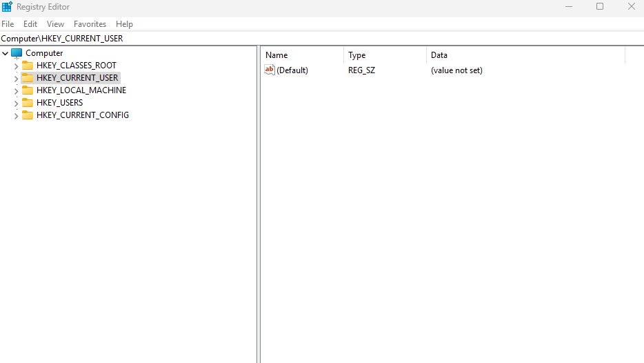Click the (value not set) data cell

(x=456, y=70)
